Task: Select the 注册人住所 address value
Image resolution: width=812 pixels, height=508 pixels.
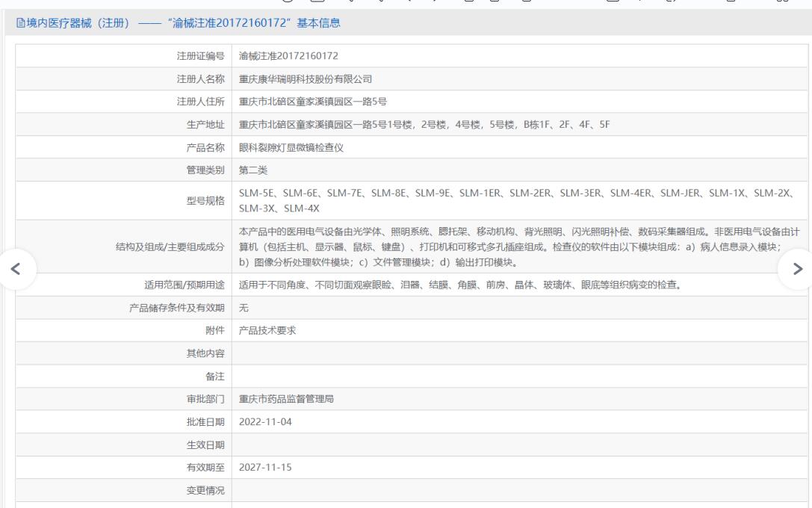Action: [x=313, y=102]
